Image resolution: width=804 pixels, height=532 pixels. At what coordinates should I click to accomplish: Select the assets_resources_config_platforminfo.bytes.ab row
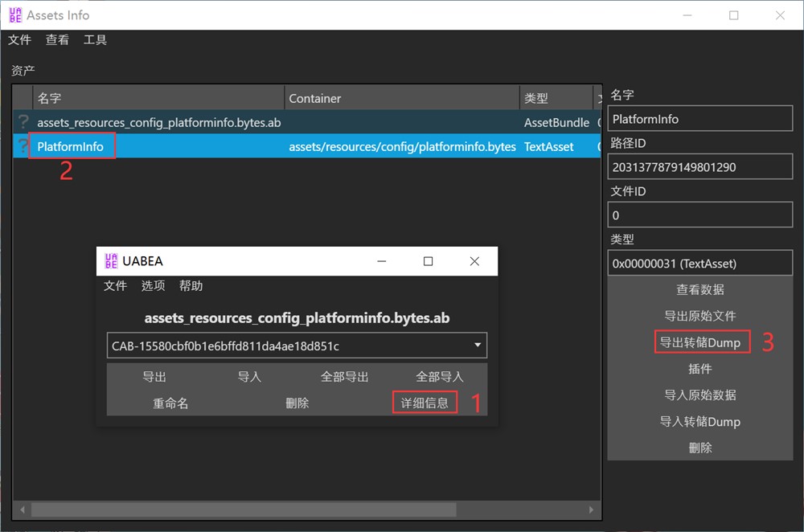click(x=306, y=122)
